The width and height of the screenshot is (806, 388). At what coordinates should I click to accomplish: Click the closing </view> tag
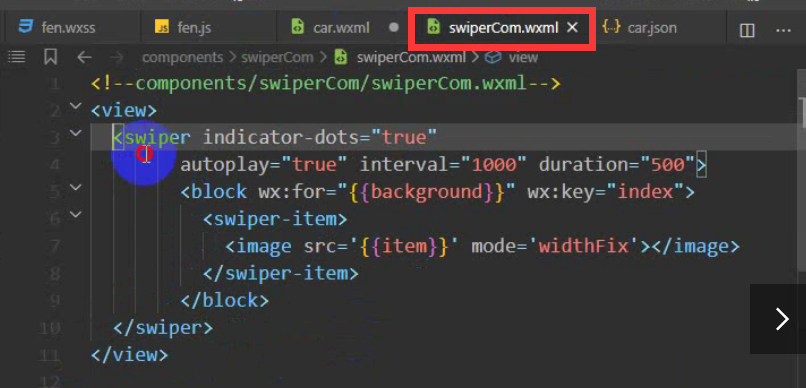pyautogui.click(x=129, y=355)
